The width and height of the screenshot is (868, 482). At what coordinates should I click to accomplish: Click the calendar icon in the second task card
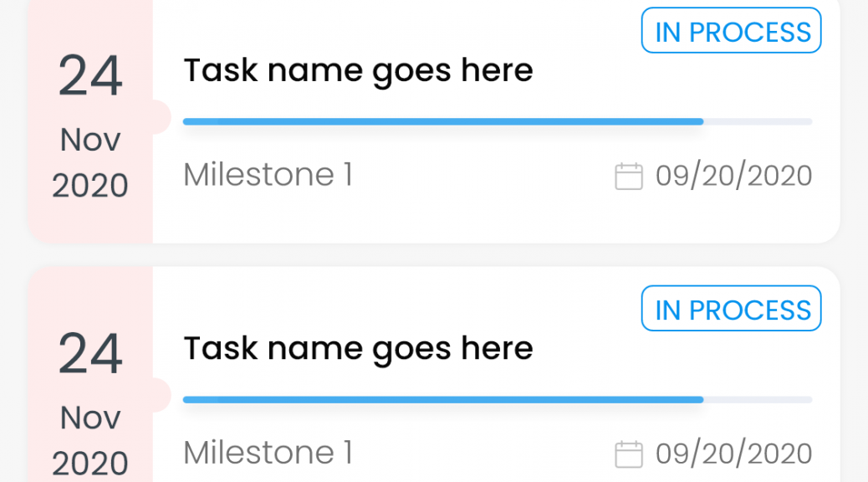click(629, 454)
